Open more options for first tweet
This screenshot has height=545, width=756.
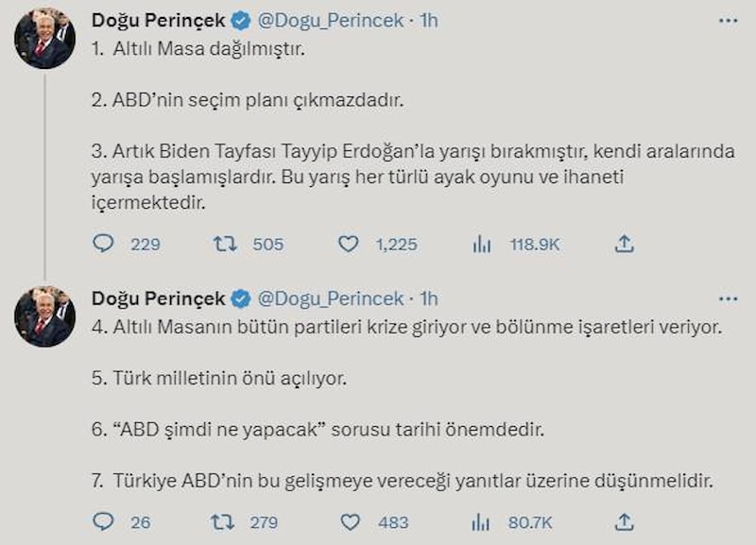pyautogui.click(x=728, y=21)
